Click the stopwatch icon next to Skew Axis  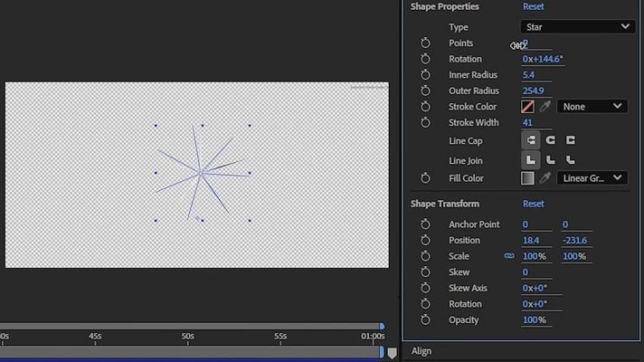pos(425,288)
